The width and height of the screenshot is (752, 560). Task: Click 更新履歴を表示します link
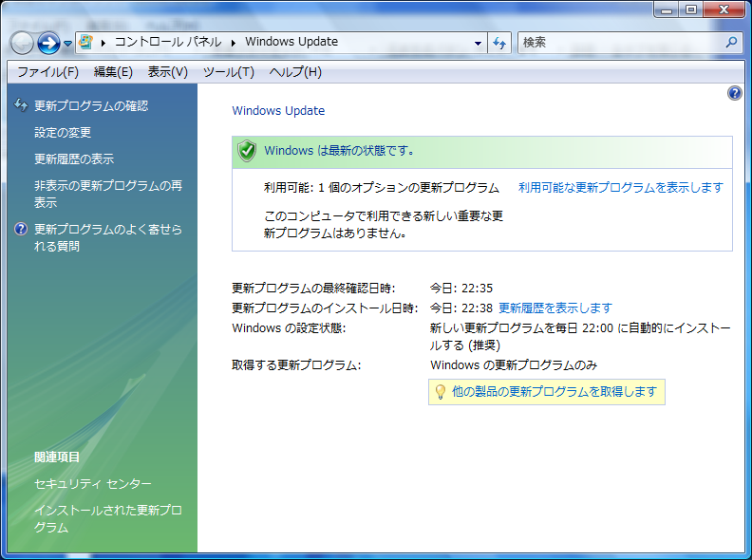coord(555,308)
